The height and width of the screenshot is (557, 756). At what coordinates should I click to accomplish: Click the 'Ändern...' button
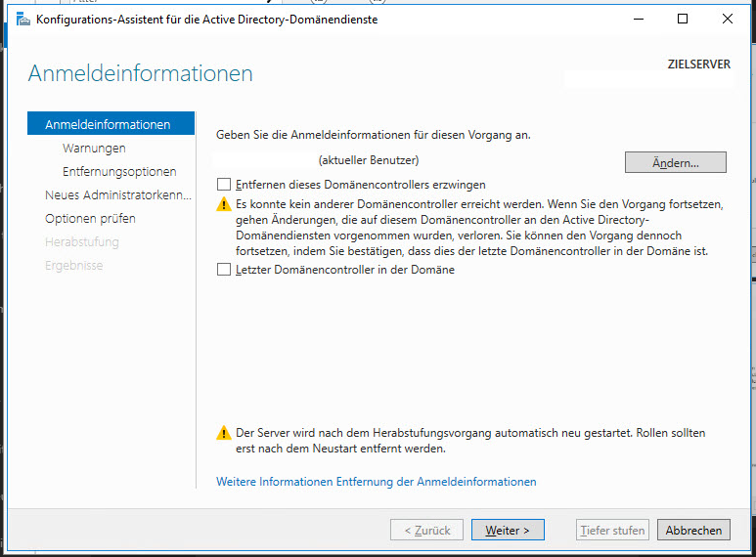(x=676, y=162)
